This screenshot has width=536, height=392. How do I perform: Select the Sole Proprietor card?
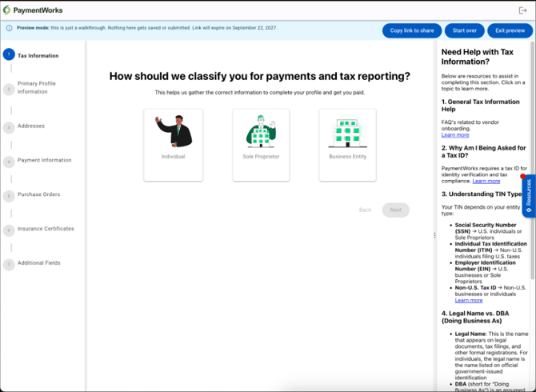(x=261, y=145)
